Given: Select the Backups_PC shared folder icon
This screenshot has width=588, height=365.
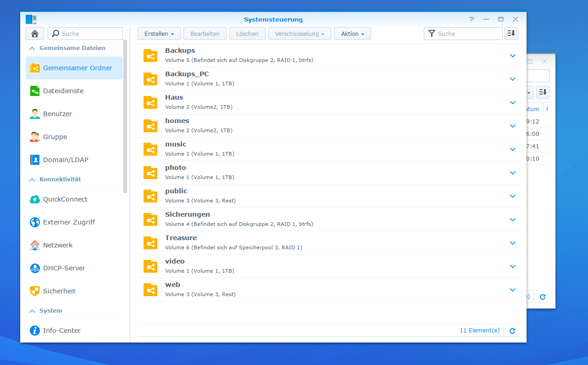Looking at the screenshot, I should 150,79.
